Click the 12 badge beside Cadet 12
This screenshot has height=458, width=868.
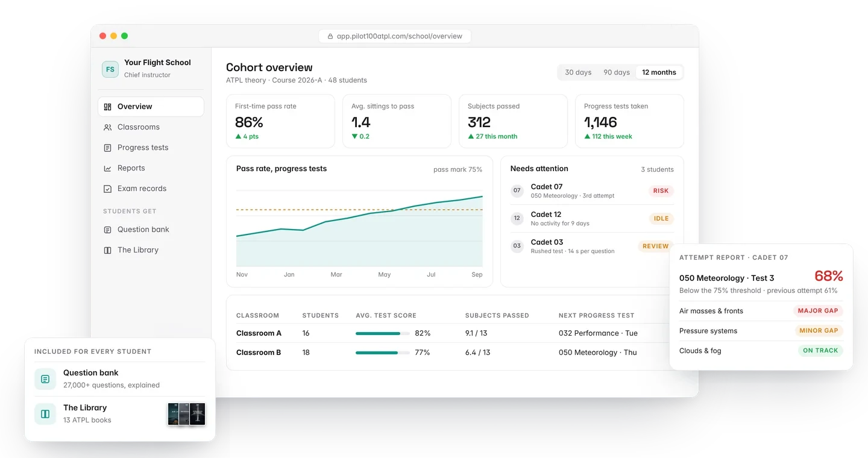[517, 218]
